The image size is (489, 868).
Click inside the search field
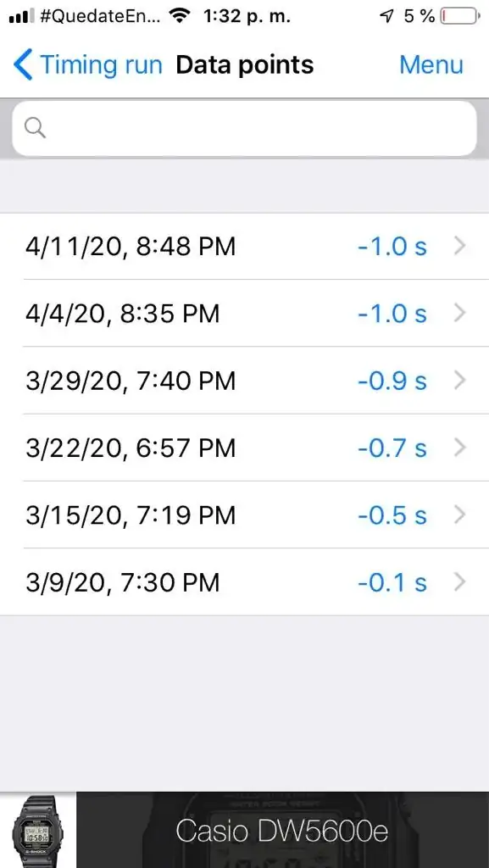coord(244,128)
